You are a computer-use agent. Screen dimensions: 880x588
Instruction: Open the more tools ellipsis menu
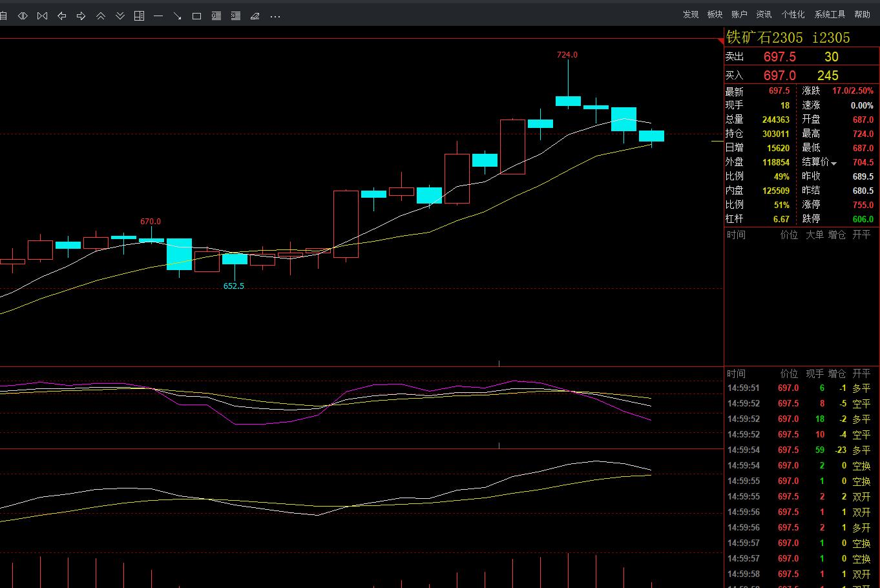(x=275, y=16)
